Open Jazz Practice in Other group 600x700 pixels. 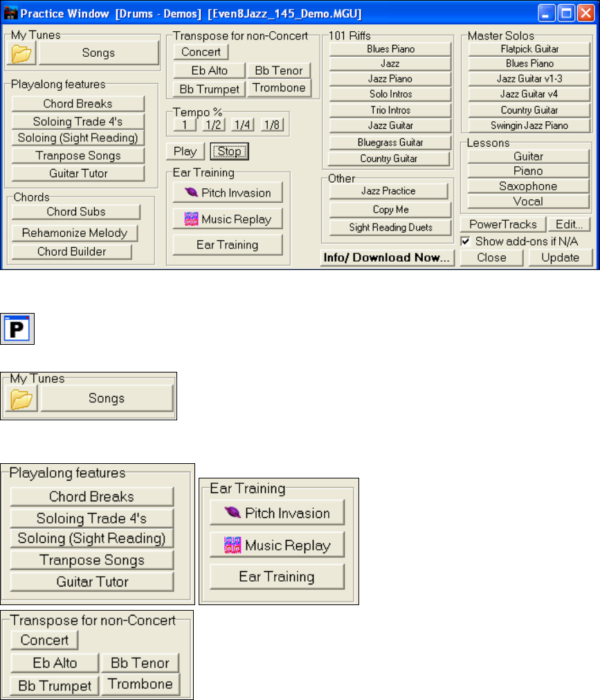pyautogui.click(x=388, y=191)
